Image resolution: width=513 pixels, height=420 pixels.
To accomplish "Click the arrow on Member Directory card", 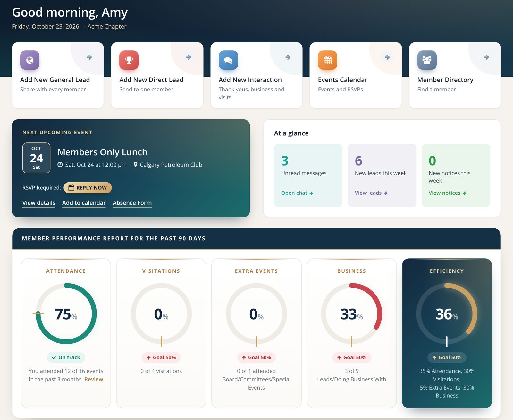I will coord(486,57).
